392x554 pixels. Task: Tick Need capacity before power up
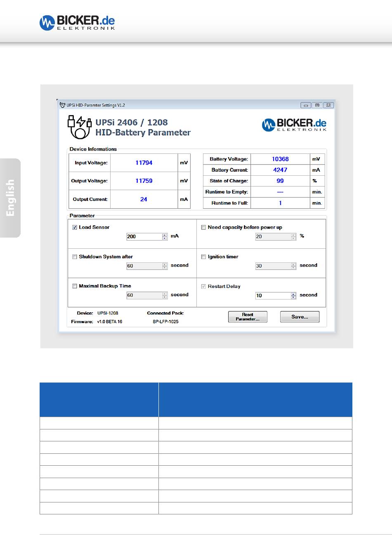[x=203, y=227]
